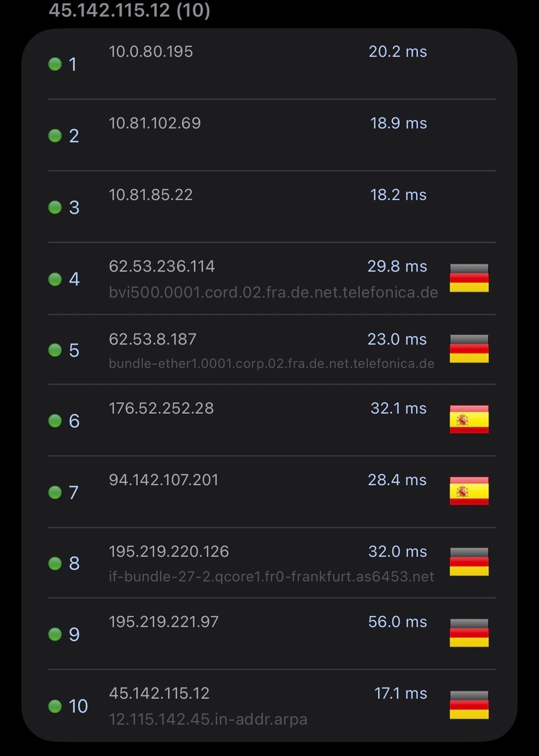This screenshot has width=539, height=756.
Task: Open if-bundle-27-2.qcore1 frankfurt hostname
Action: click(271, 576)
